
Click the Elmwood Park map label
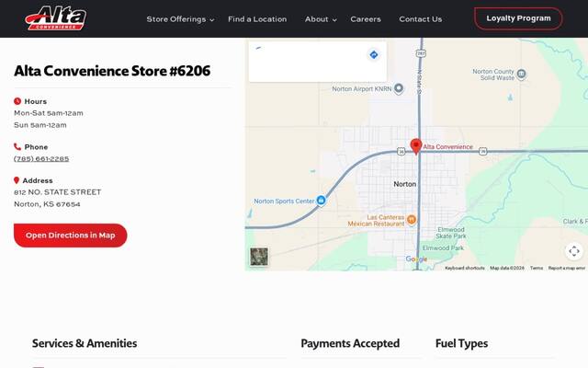pos(443,247)
